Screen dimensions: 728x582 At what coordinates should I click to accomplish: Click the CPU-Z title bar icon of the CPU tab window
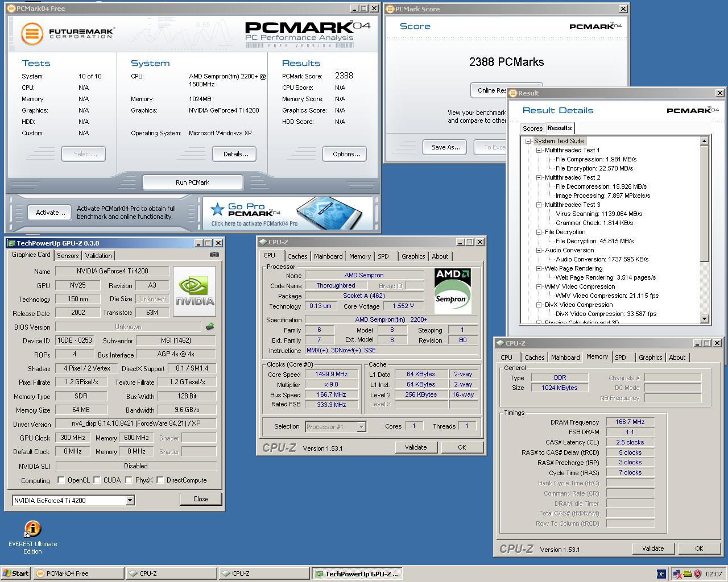tap(263, 242)
